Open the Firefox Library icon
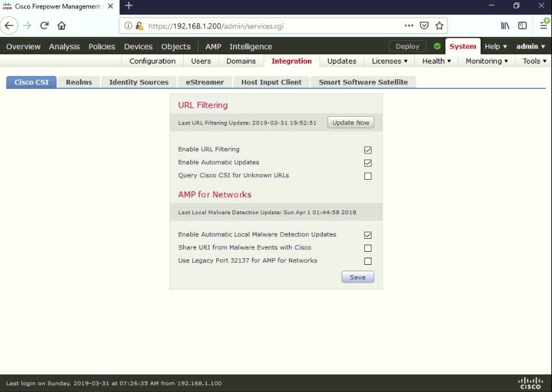Screen dimensions: 552x392 [x=505, y=25]
